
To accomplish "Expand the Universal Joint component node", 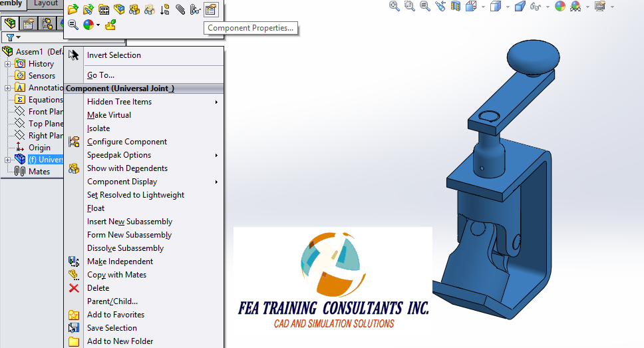I will point(7,160).
